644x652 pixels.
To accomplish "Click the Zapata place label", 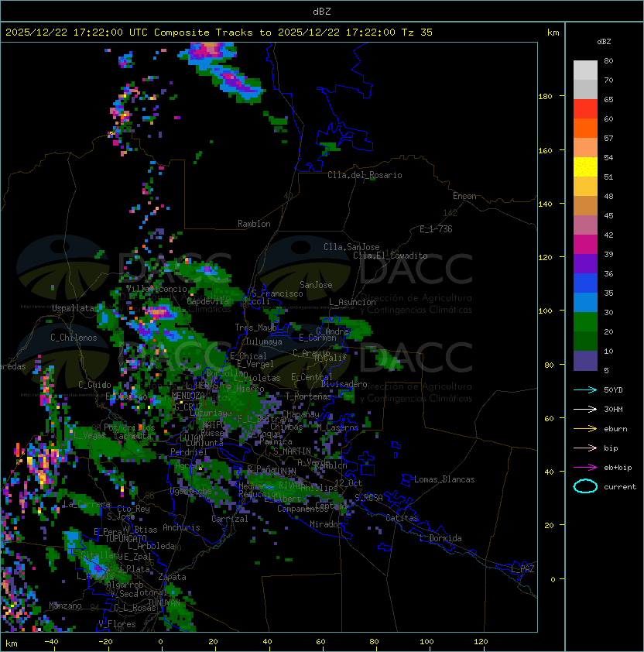I will coord(172,577).
